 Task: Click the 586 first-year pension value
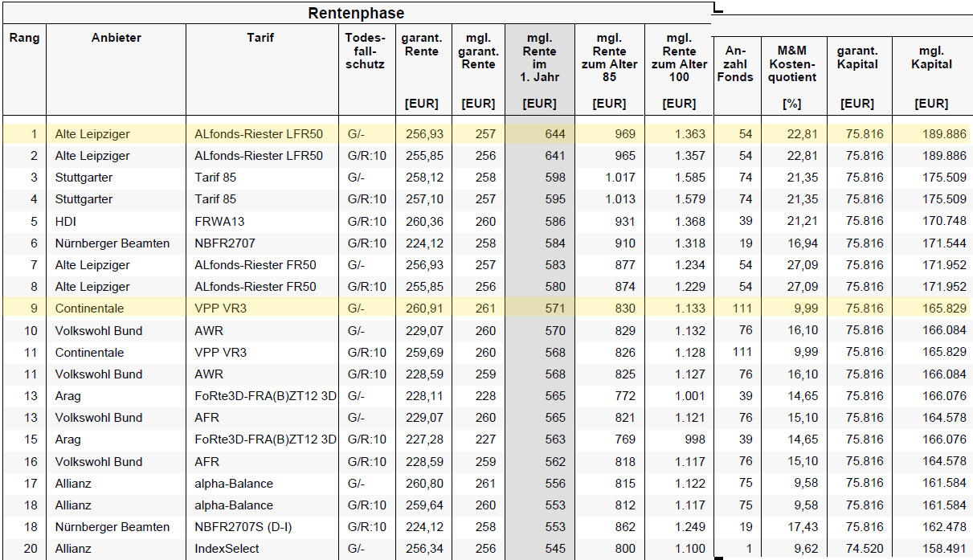[x=555, y=221]
